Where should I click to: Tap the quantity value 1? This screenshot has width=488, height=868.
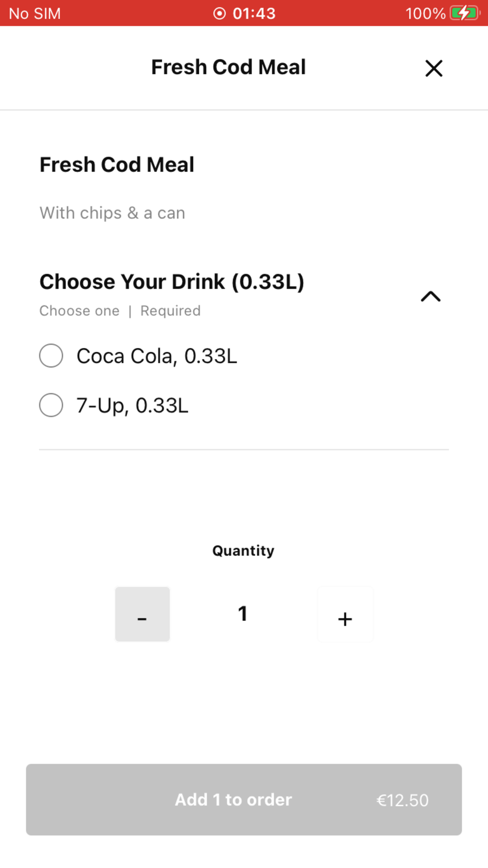coord(243,614)
